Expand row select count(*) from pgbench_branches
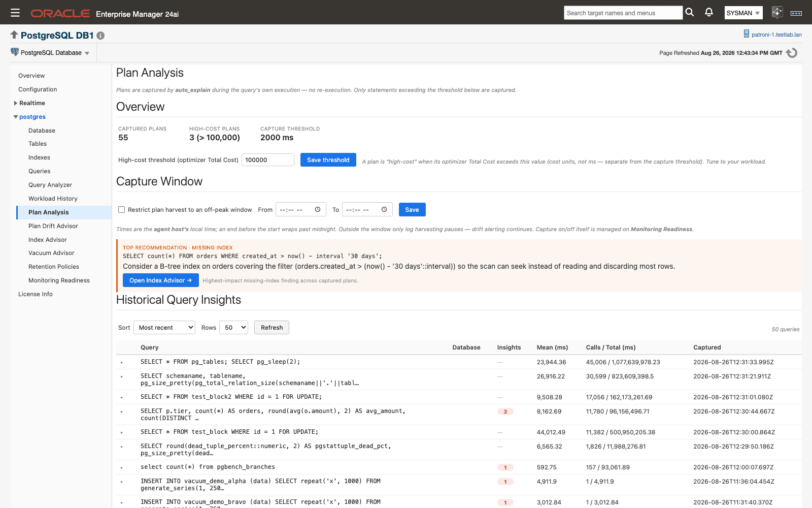 tap(122, 467)
